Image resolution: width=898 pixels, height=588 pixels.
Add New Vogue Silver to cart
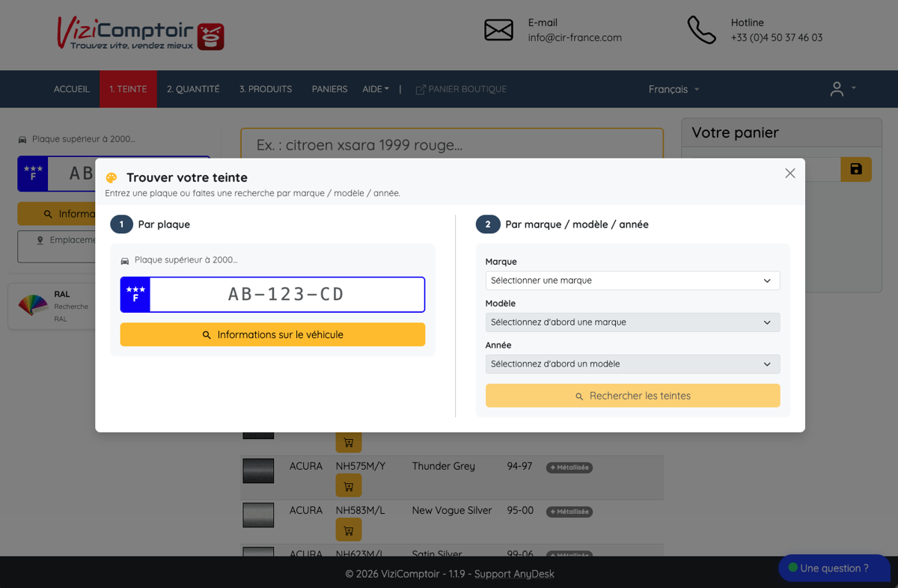[349, 530]
